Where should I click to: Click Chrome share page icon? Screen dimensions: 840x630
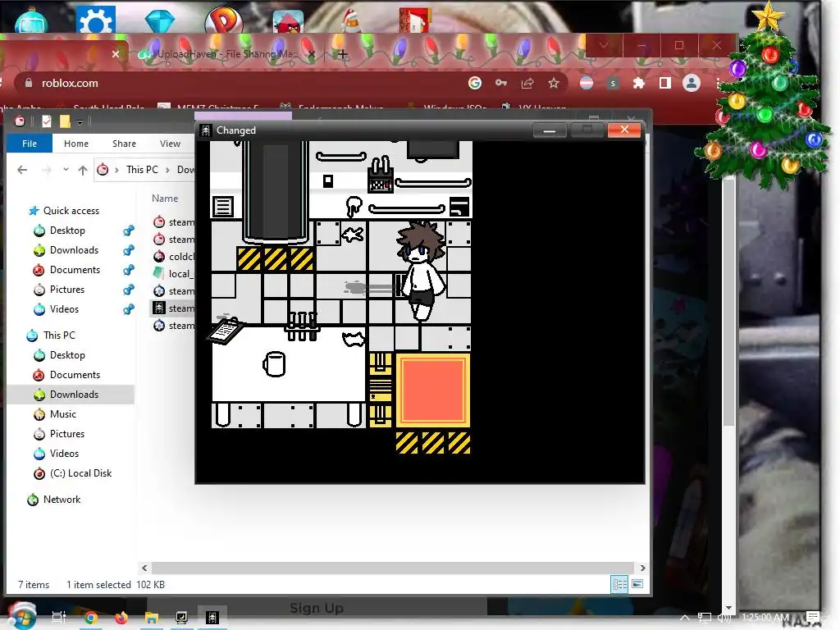(527, 83)
